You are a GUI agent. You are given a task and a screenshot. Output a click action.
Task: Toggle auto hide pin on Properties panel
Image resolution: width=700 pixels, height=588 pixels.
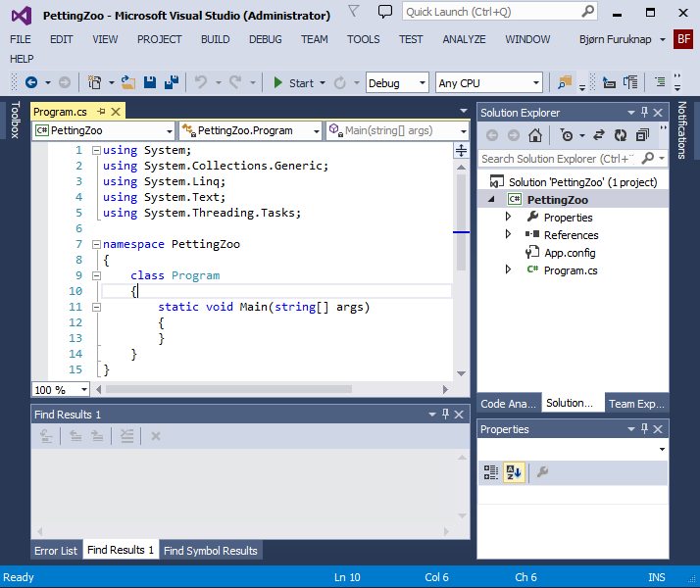point(644,428)
